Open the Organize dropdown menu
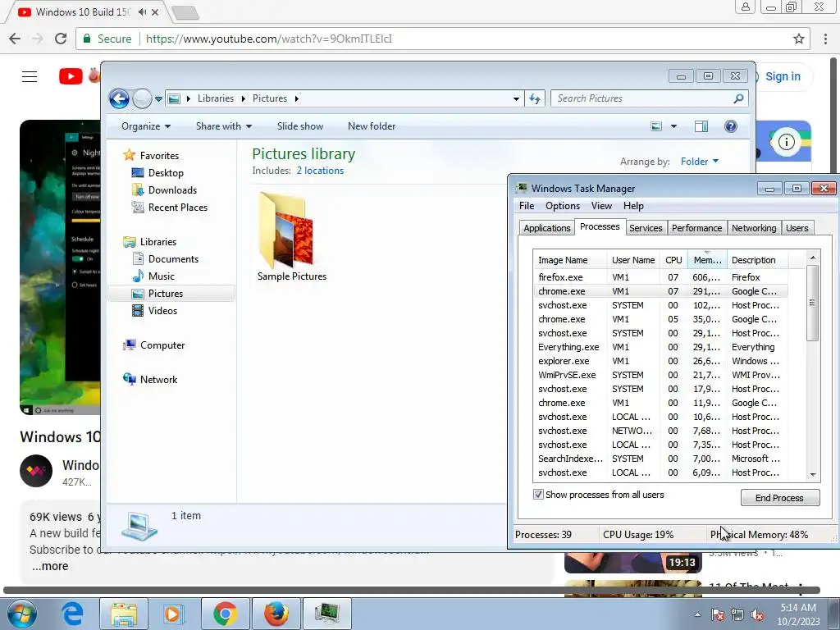 [146, 126]
